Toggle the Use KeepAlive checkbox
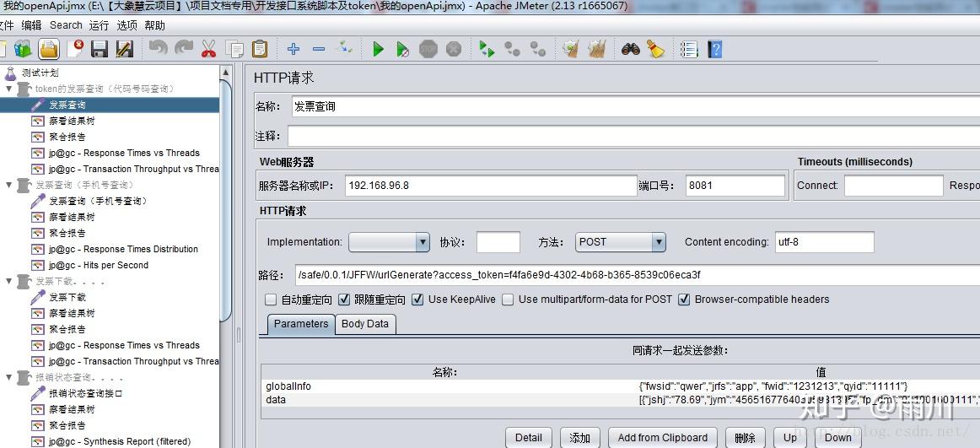This screenshot has height=448, width=980. click(417, 300)
